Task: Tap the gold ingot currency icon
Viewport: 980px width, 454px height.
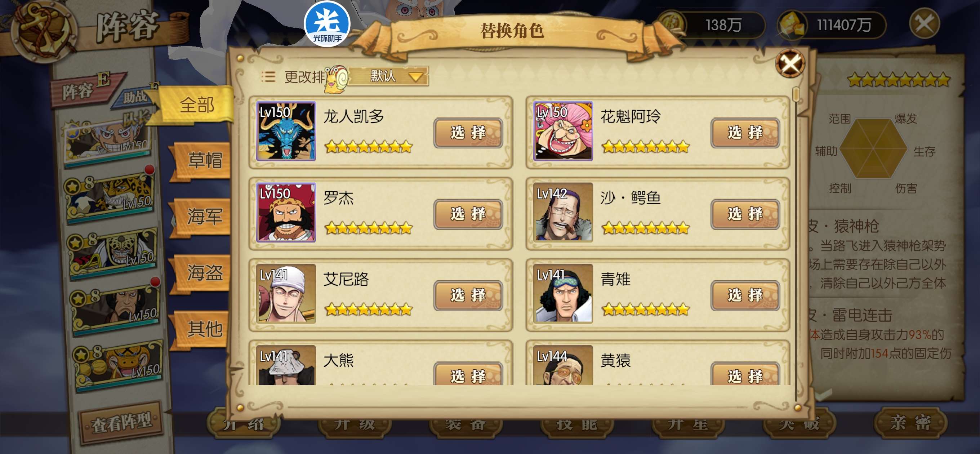Action: [x=792, y=25]
